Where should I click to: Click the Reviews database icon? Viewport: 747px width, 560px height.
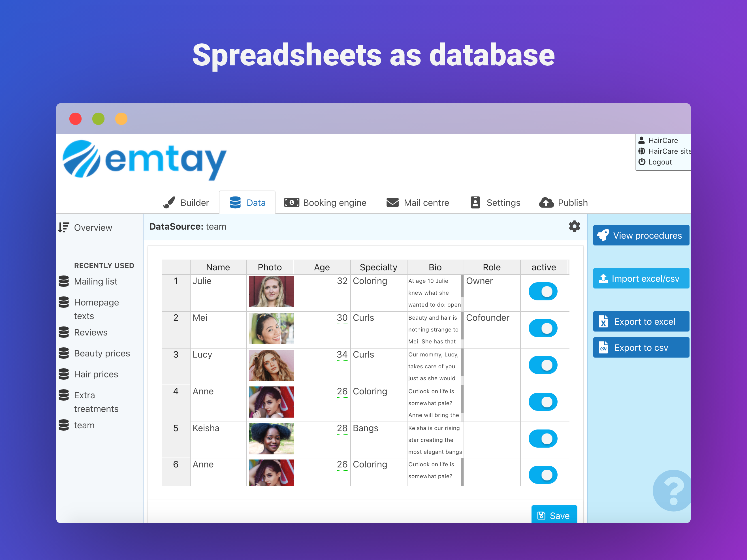(x=63, y=332)
